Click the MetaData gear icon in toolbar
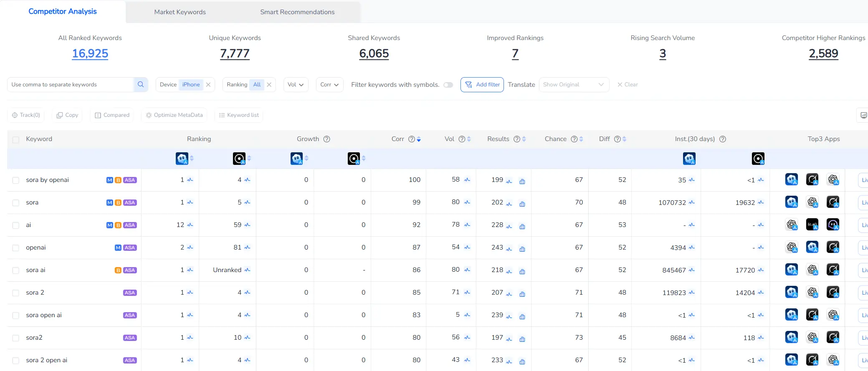The width and height of the screenshot is (868, 371). click(149, 115)
